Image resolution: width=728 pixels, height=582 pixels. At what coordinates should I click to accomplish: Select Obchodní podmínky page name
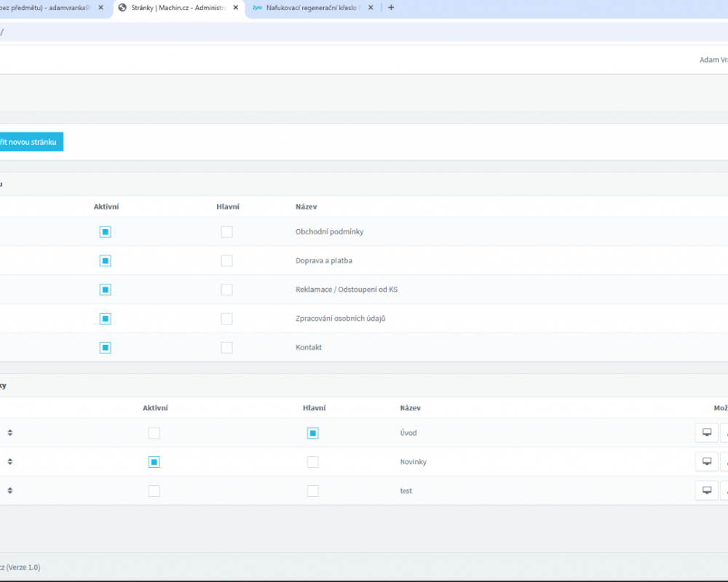(x=329, y=231)
